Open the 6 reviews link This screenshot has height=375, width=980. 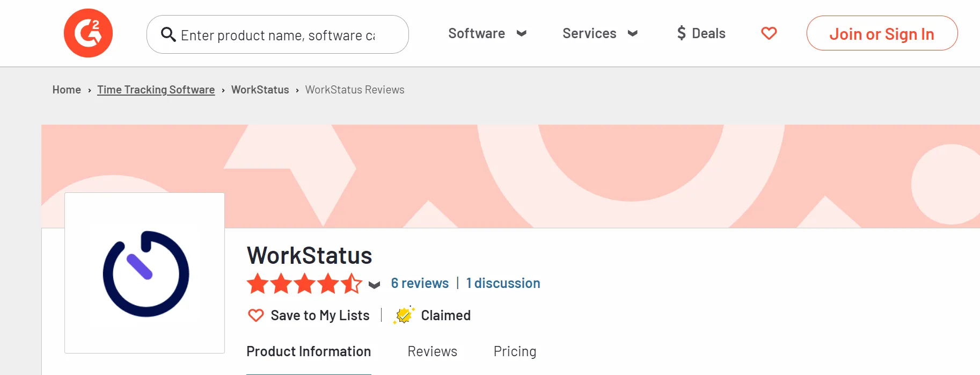pos(420,283)
